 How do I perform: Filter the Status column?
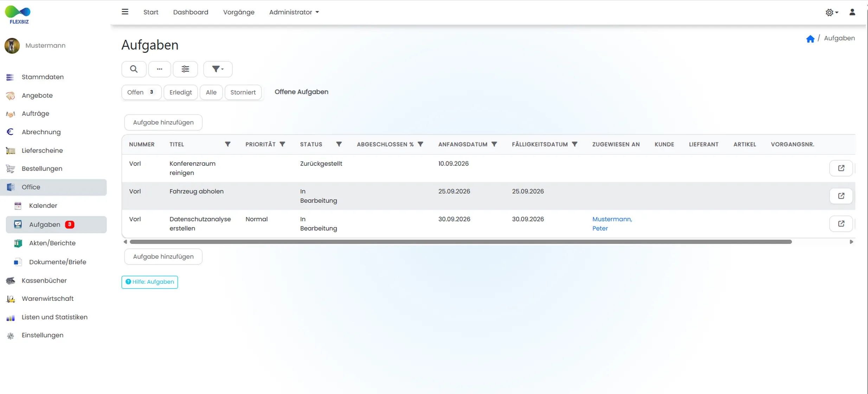tap(339, 144)
